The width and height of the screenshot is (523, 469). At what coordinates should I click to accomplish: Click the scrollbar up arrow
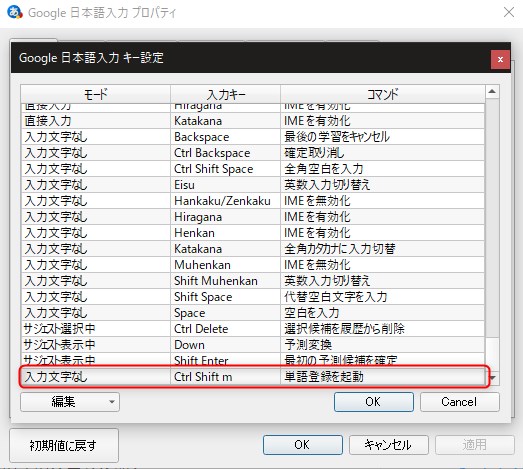[x=492, y=92]
